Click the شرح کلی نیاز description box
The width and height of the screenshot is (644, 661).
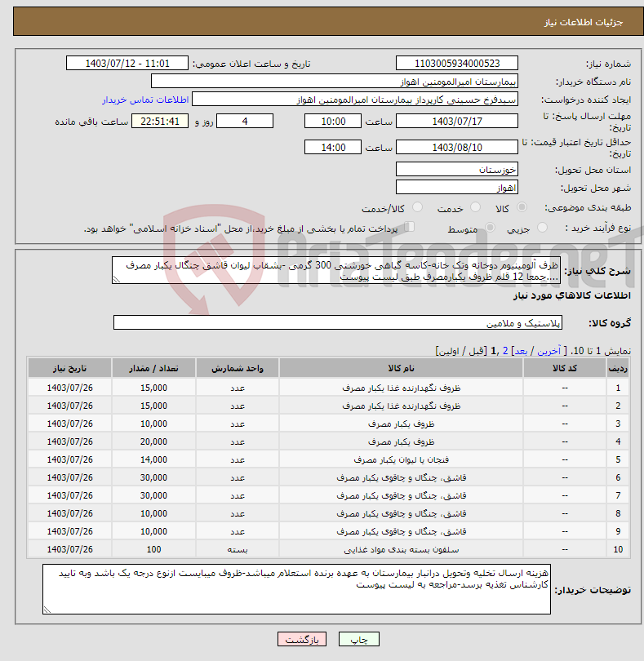[336, 270]
